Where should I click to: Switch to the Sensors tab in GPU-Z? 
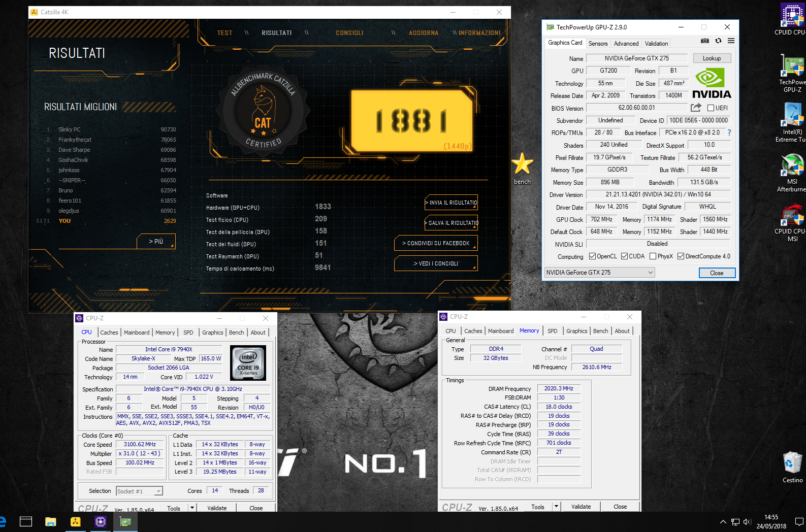tap(598, 44)
